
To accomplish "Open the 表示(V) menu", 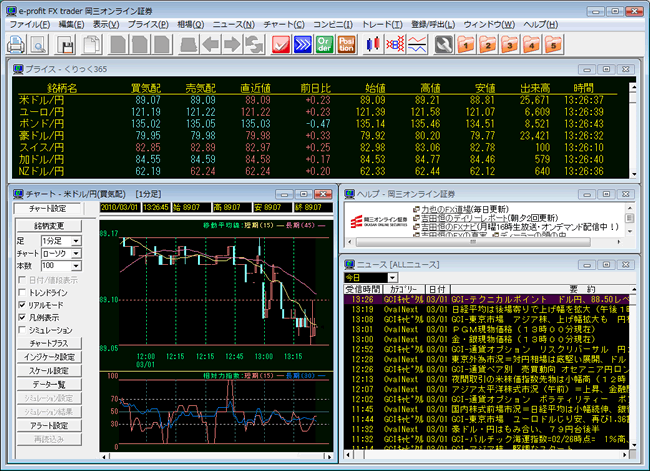I will pyautogui.click(x=106, y=24).
